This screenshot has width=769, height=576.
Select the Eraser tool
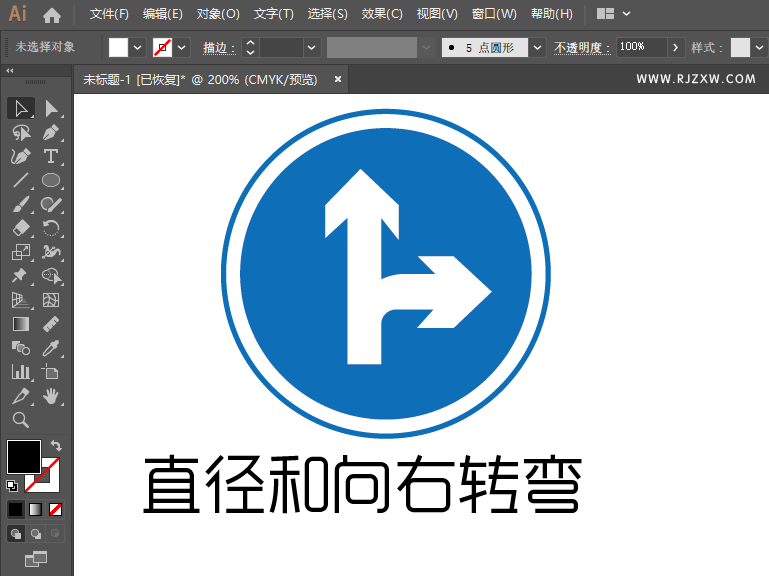click(x=21, y=228)
